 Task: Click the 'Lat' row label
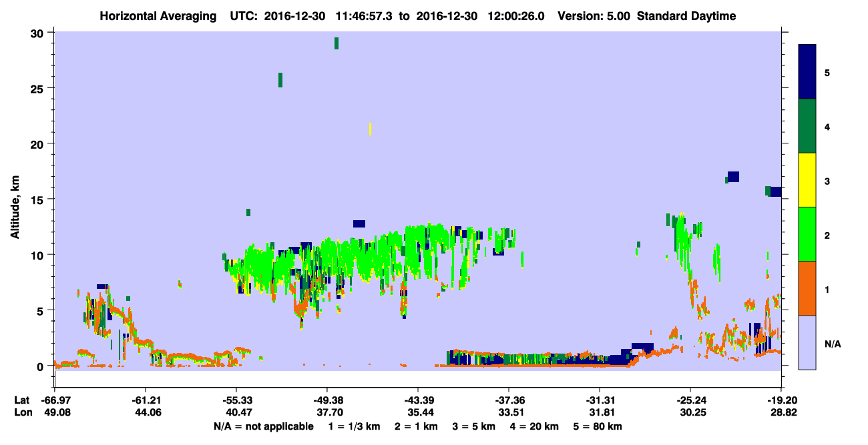23,400
